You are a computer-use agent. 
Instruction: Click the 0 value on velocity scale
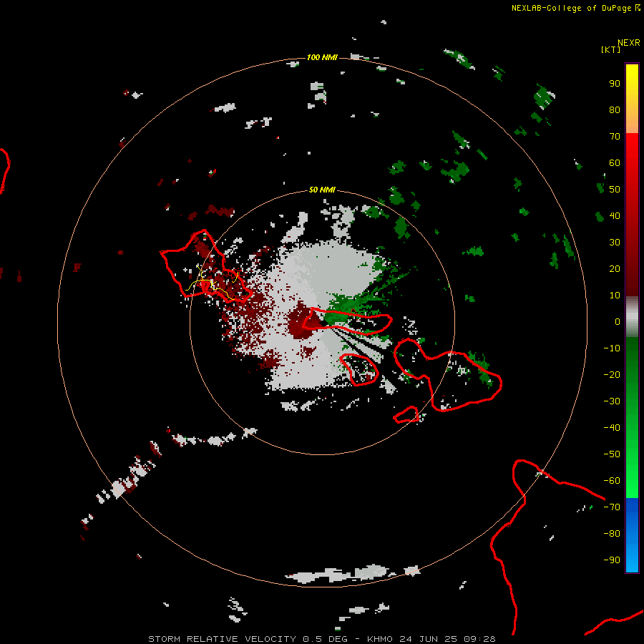coord(618,322)
